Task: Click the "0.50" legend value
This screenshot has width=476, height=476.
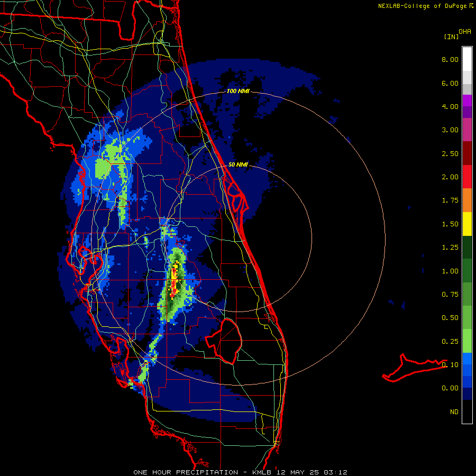Action: (450, 318)
